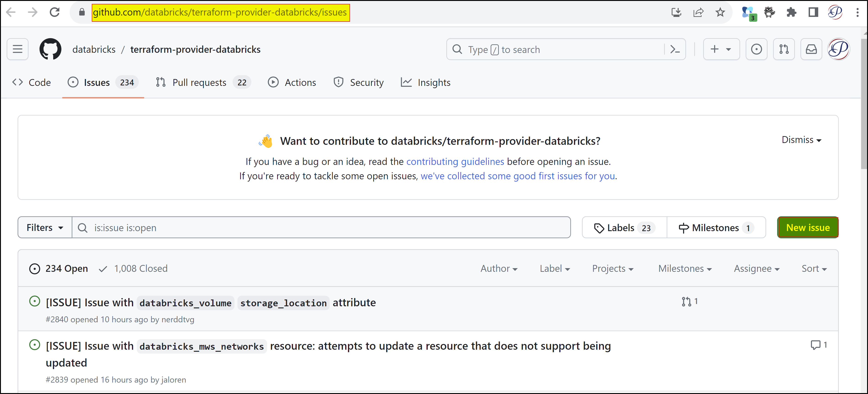Open the global Issues icon in header
This screenshot has height=394, width=868.
pos(756,49)
